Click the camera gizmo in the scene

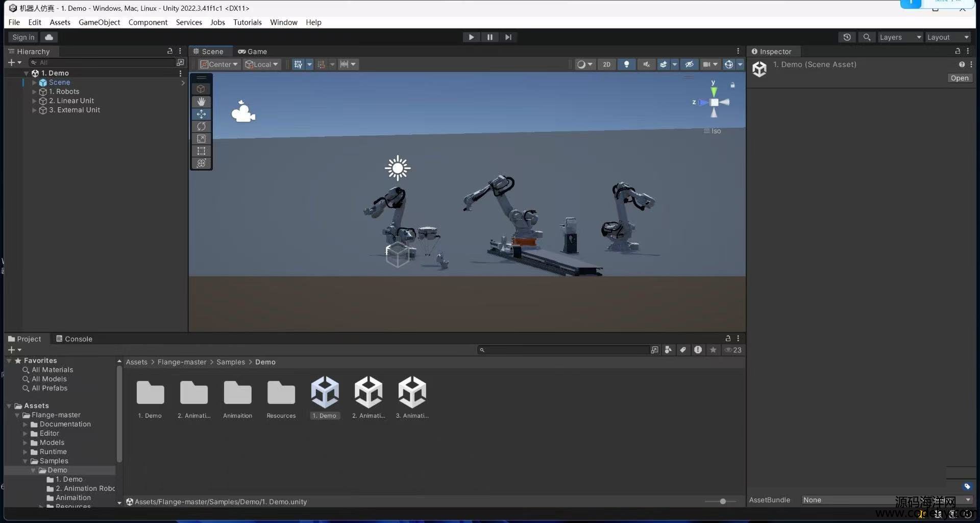243,111
